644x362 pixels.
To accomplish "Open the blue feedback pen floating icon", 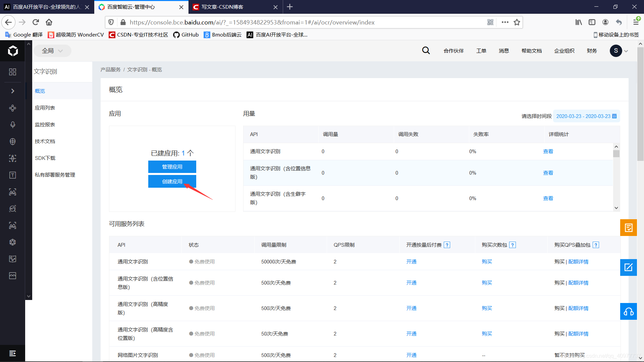I will (x=629, y=267).
